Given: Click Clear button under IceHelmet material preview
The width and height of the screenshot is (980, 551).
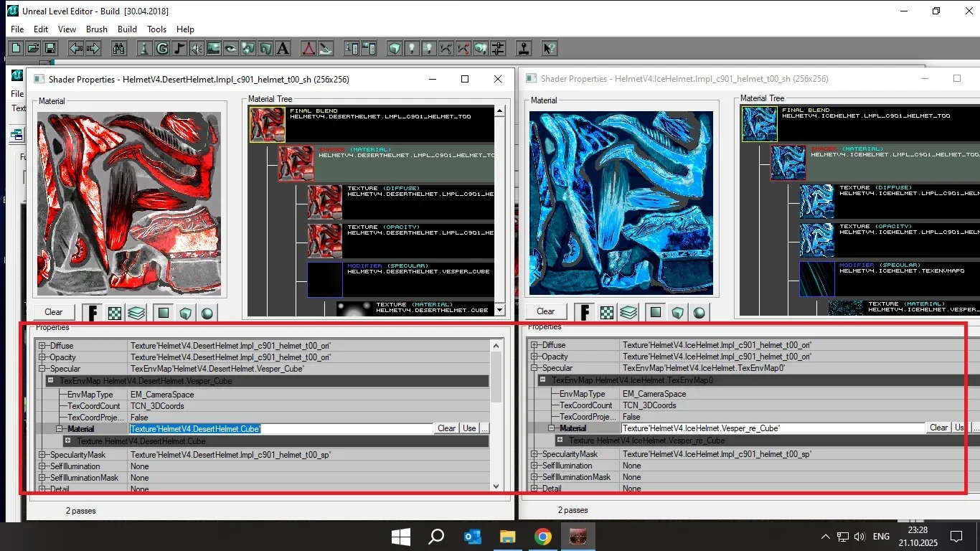Looking at the screenshot, I should 545,311.
